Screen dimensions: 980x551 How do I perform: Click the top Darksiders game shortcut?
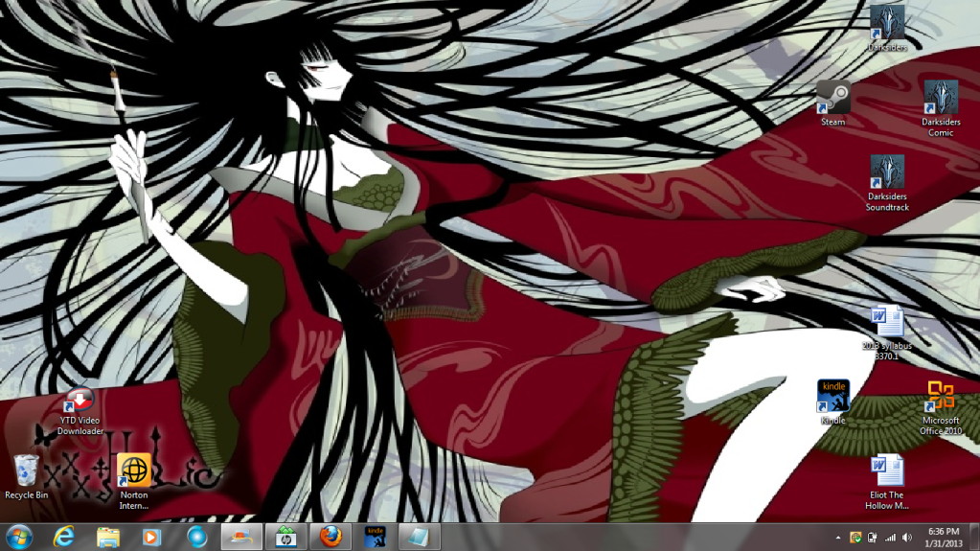(x=886, y=22)
